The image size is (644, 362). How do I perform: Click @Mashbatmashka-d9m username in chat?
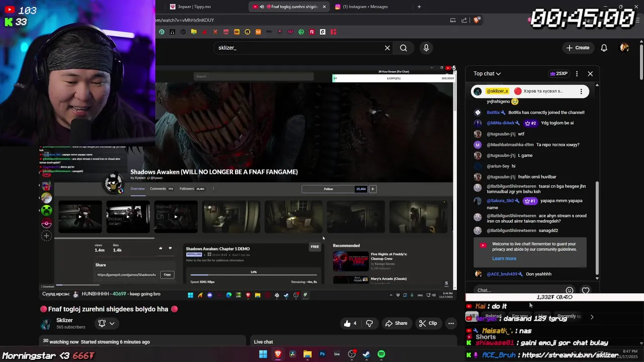[510, 145]
